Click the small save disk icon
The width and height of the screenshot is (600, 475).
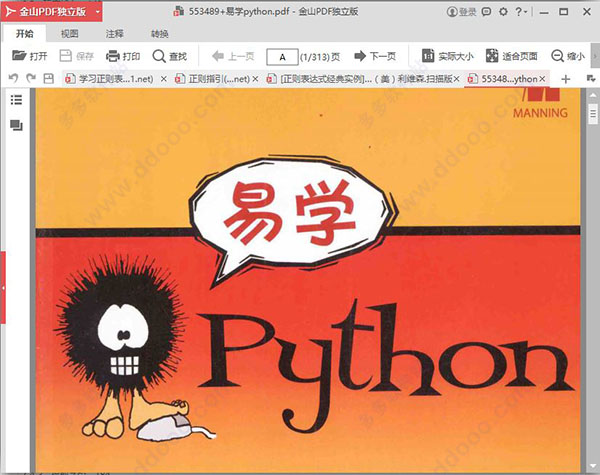(x=49, y=78)
